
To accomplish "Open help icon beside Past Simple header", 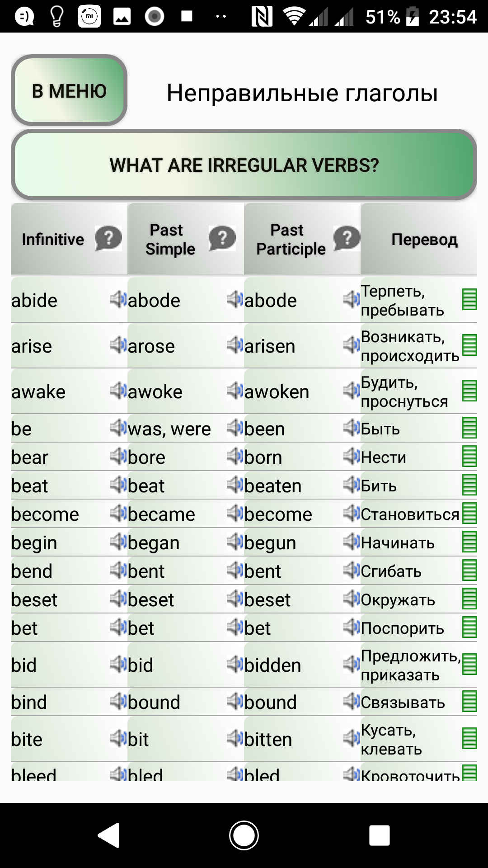I will pyautogui.click(x=222, y=238).
